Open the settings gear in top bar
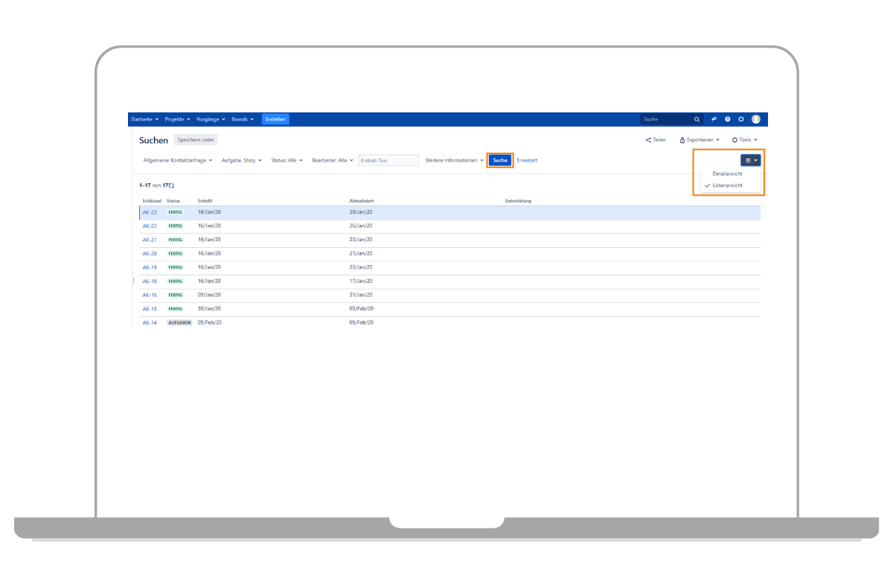Viewport: 893px width, 588px height. (741, 119)
